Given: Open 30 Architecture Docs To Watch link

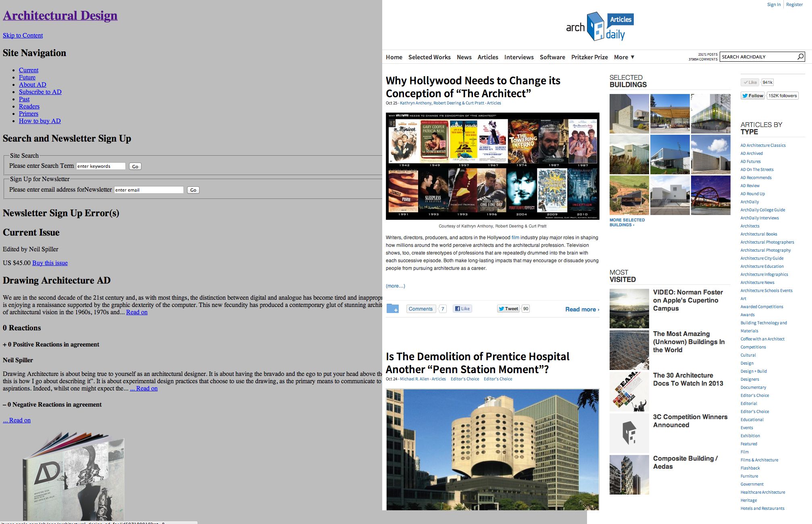Looking at the screenshot, I should click(688, 379).
